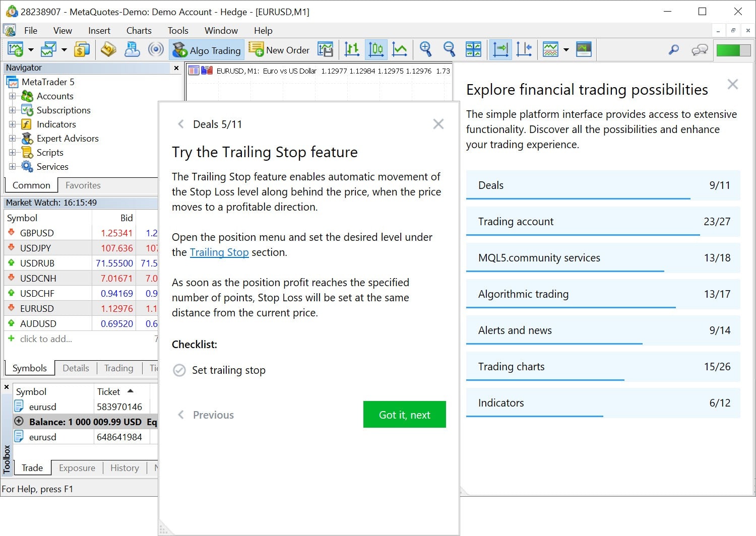
Task: Click the New Order toolbar button
Action: [279, 50]
